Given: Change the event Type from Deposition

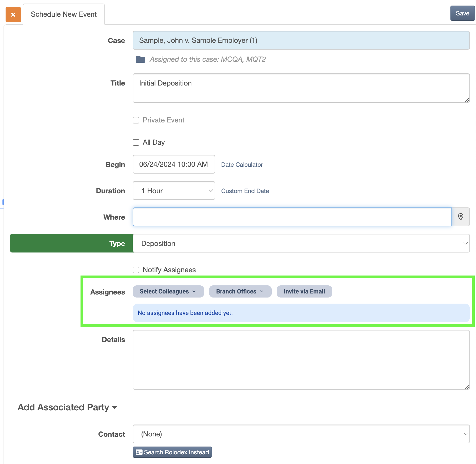Looking at the screenshot, I should click(x=301, y=243).
